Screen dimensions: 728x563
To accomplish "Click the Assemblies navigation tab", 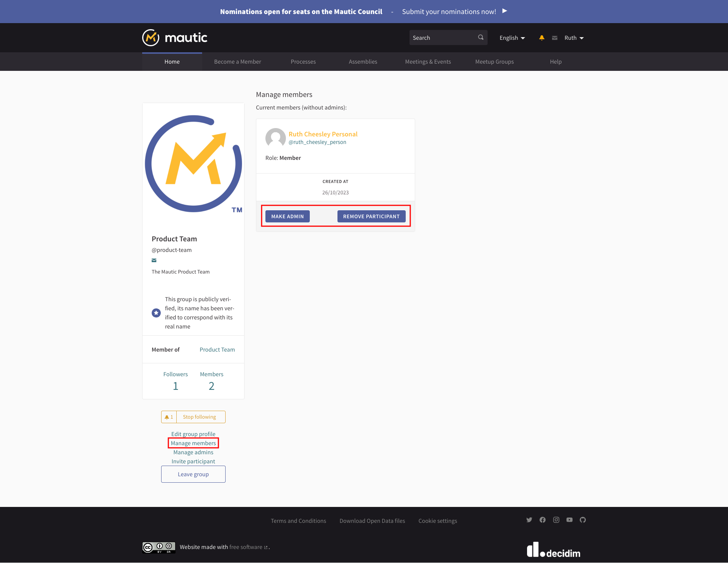I will point(362,61).
